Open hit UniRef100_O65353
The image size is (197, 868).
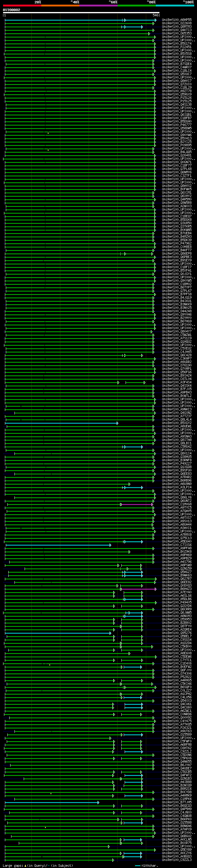click(177, 33)
